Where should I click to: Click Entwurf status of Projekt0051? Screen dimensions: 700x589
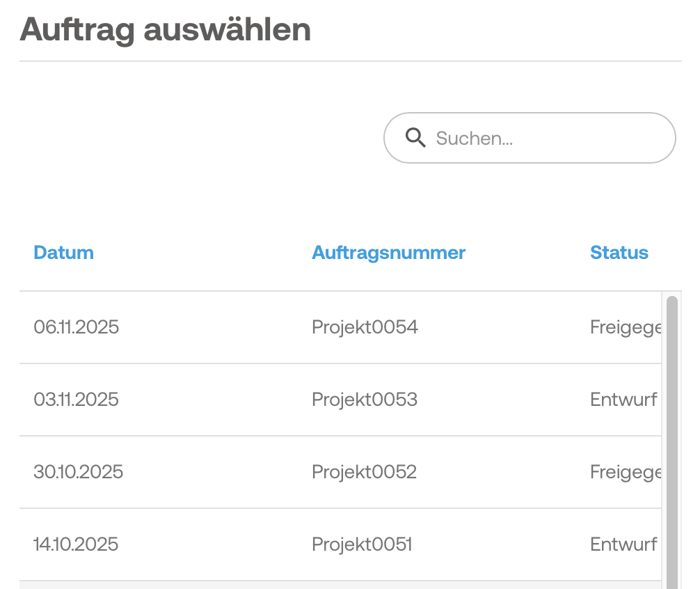[x=623, y=544]
